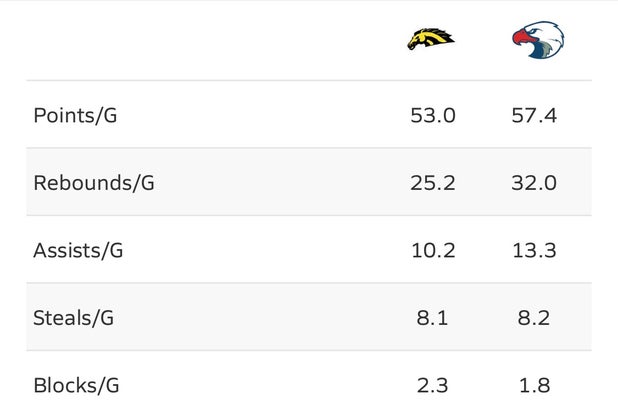Click the 2.3 blocks value
The image size is (618, 416).
pyautogui.click(x=432, y=386)
